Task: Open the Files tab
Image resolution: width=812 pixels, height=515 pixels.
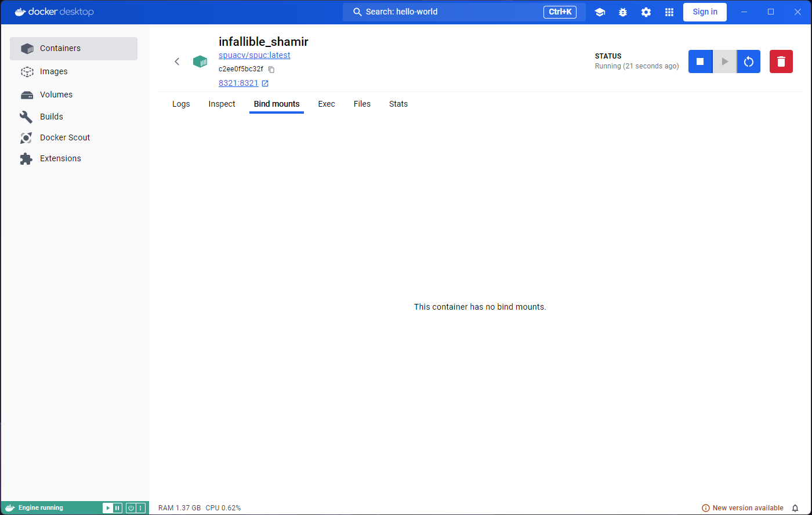Action: [x=362, y=104]
